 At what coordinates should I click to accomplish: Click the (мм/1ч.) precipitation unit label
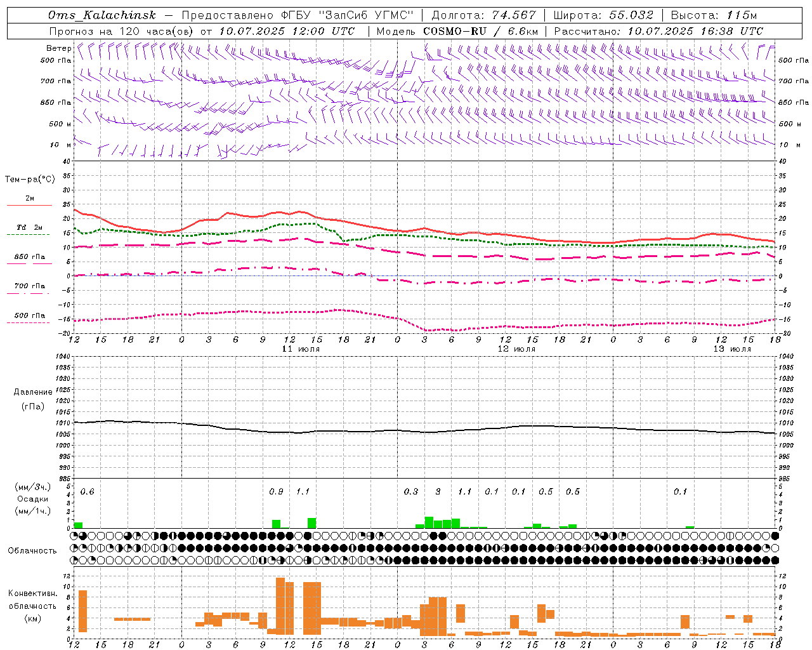[x=32, y=511]
